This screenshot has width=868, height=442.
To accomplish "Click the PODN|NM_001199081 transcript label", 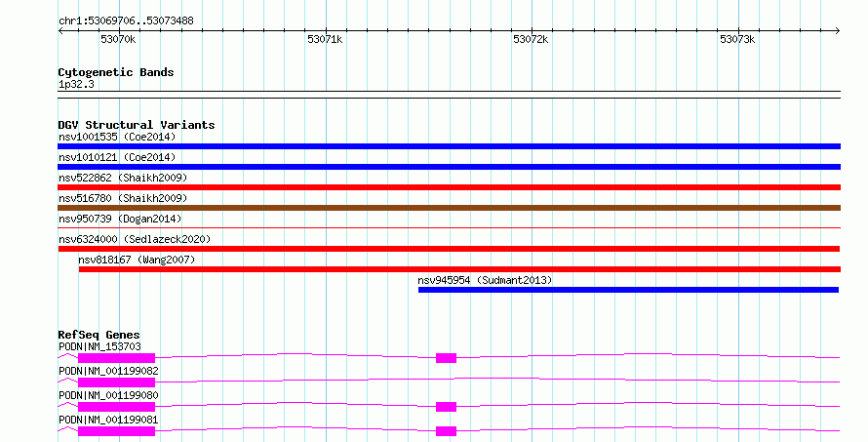I will [x=108, y=420].
